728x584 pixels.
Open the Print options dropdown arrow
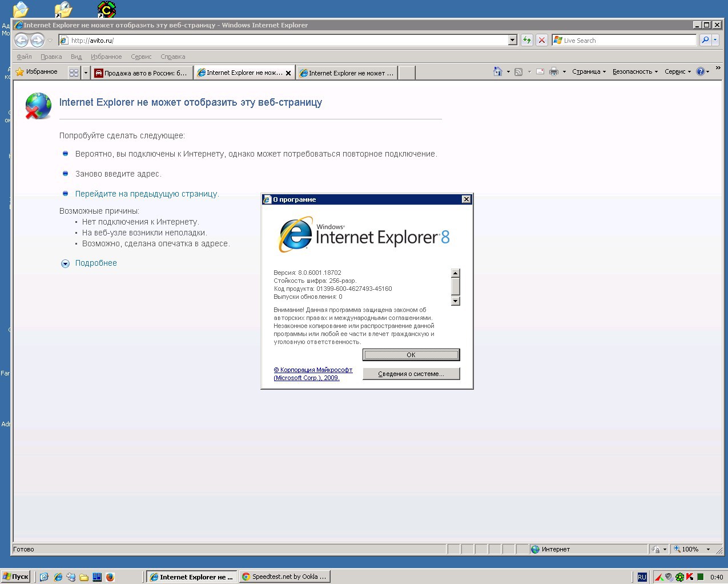coord(564,72)
